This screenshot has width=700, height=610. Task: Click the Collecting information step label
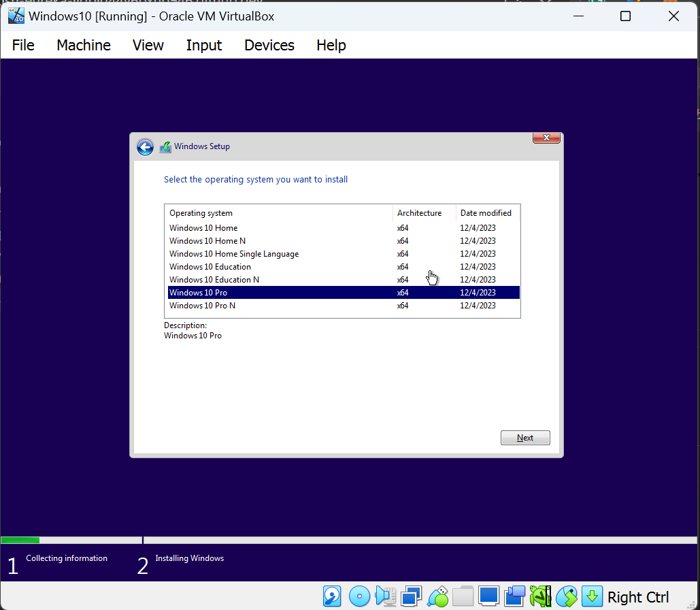pos(67,558)
